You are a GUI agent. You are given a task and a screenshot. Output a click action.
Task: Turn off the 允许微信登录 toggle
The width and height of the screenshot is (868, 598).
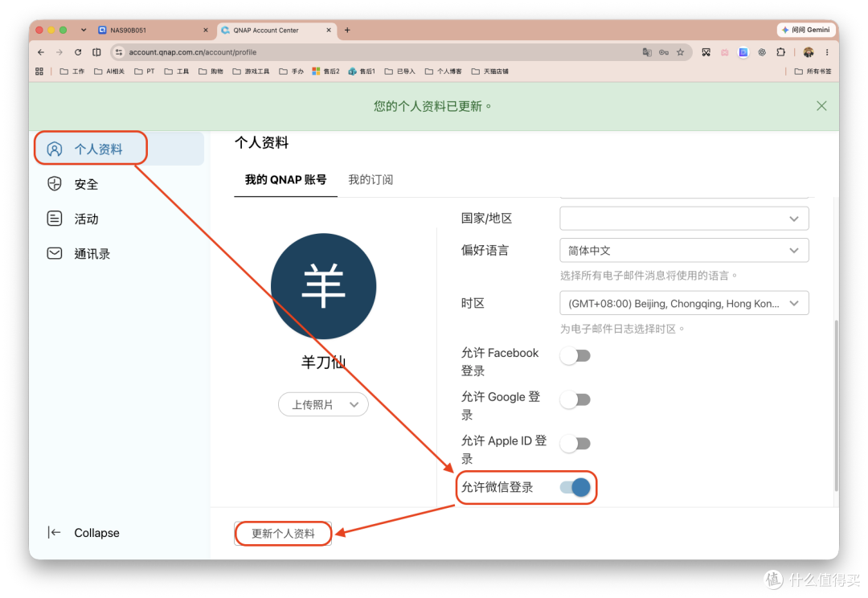point(575,487)
